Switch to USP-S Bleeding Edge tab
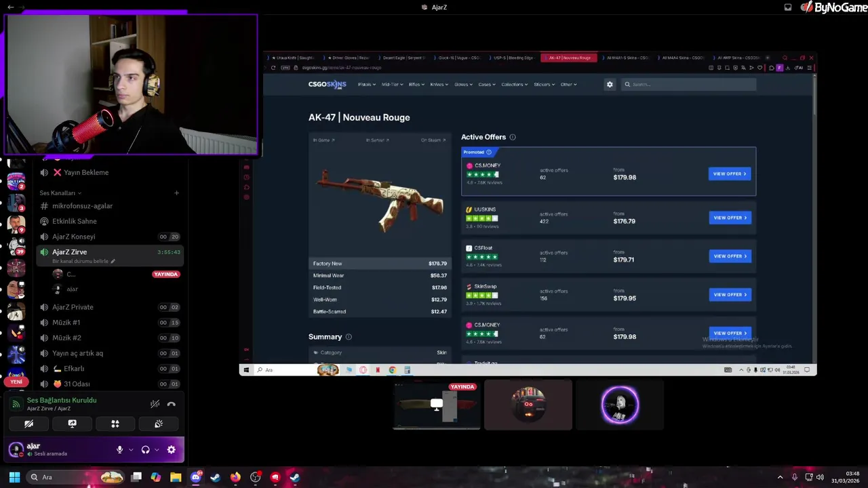 [512, 58]
